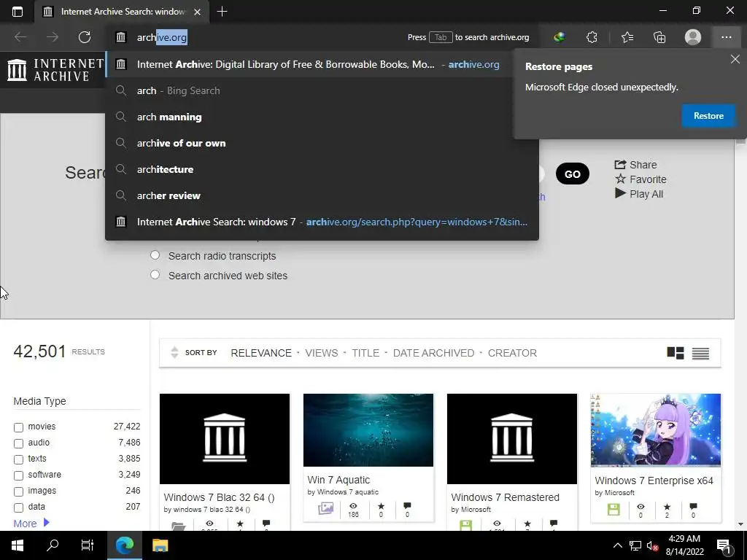
Task: Click the browser Refresh icon
Action: click(85, 37)
